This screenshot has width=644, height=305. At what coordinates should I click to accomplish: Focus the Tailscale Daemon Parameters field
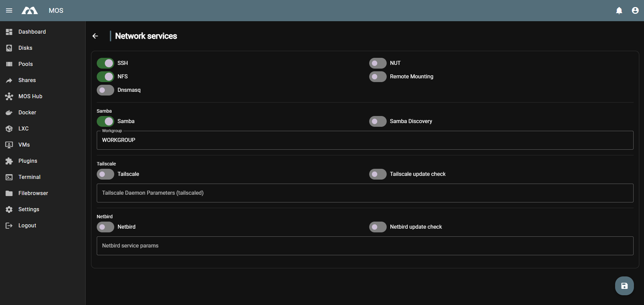[x=365, y=193]
